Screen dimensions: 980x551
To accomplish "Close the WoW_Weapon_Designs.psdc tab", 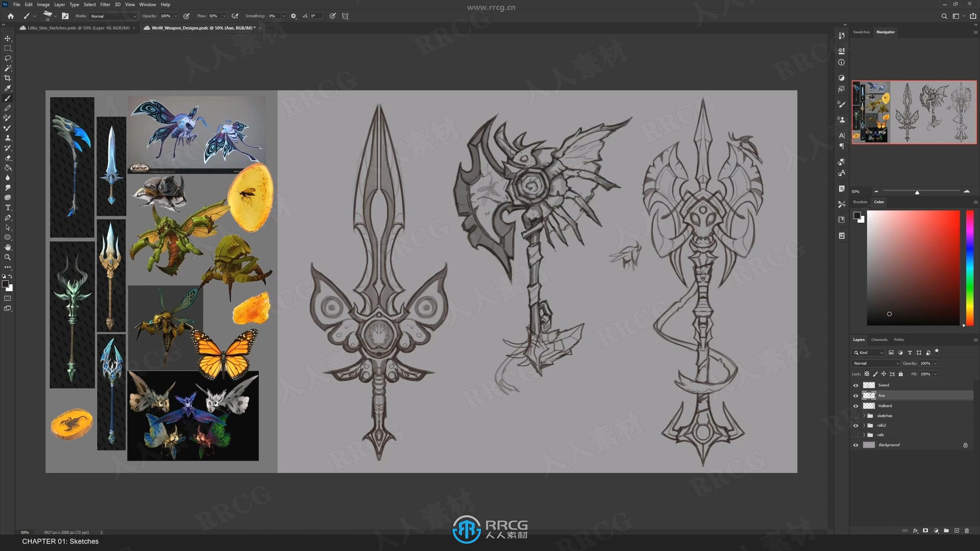I will coord(260,28).
